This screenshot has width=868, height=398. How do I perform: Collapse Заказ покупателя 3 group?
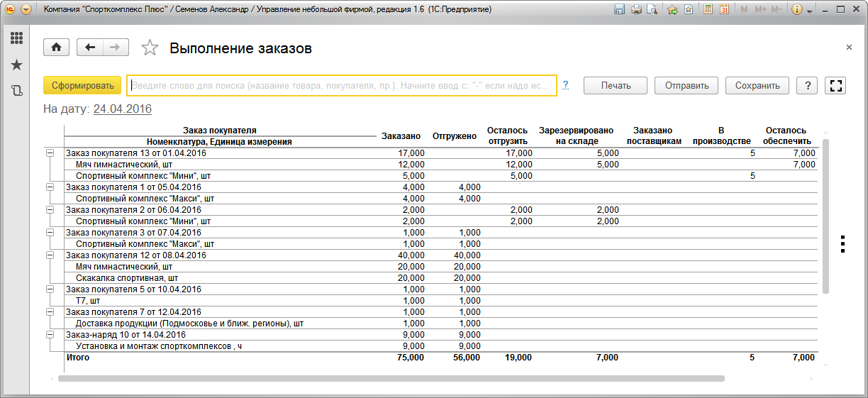[50, 232]
